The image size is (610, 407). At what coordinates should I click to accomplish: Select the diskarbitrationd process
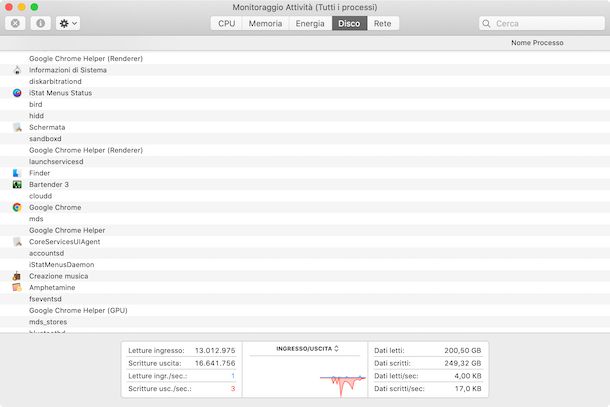pyautogui.click(x=55, y=81)
